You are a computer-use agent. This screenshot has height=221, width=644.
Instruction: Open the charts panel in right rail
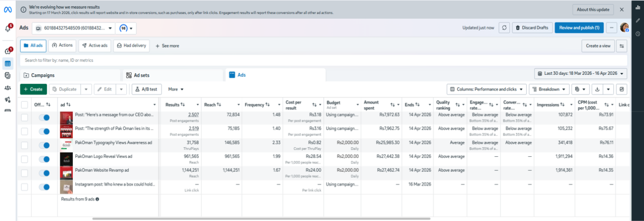(x=638, y=7)
